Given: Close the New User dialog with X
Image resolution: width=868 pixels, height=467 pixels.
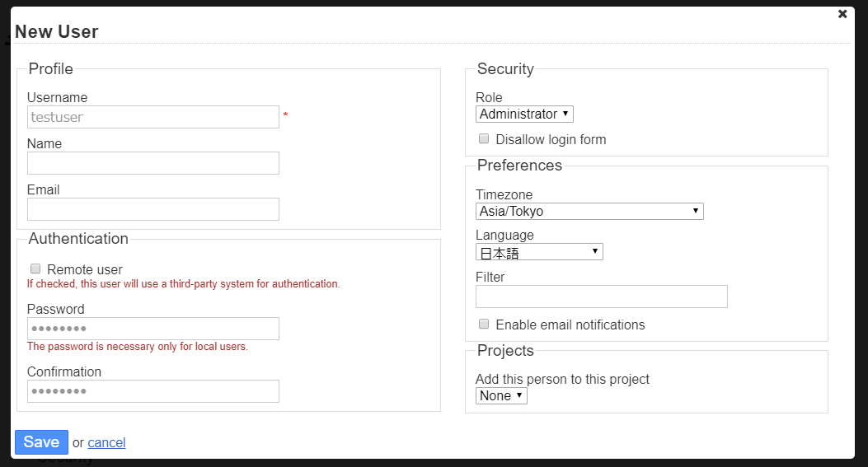Looking at the screenshot, I should [842, 14].
